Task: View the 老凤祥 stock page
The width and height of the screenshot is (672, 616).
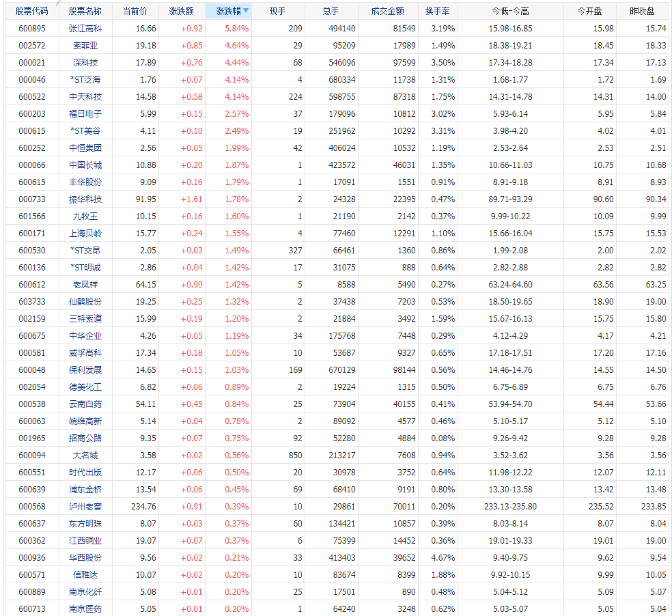Action: pos(85,285)
